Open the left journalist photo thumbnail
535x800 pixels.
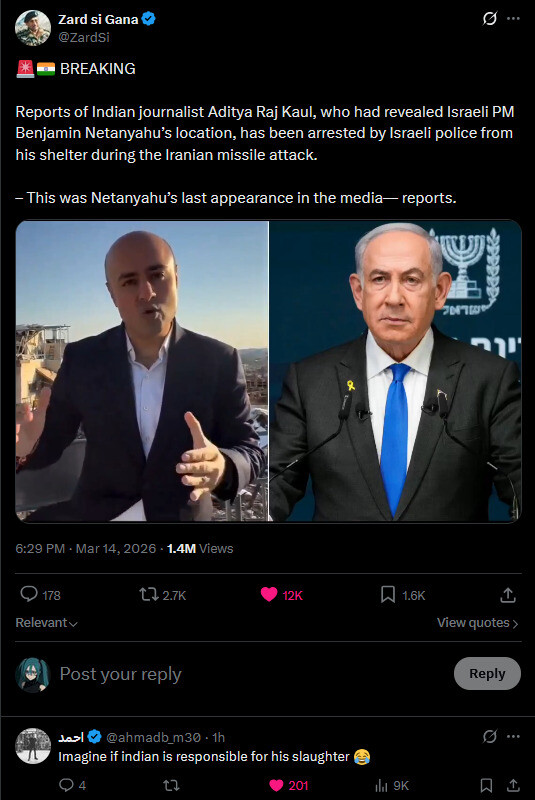tap(142, 371)
